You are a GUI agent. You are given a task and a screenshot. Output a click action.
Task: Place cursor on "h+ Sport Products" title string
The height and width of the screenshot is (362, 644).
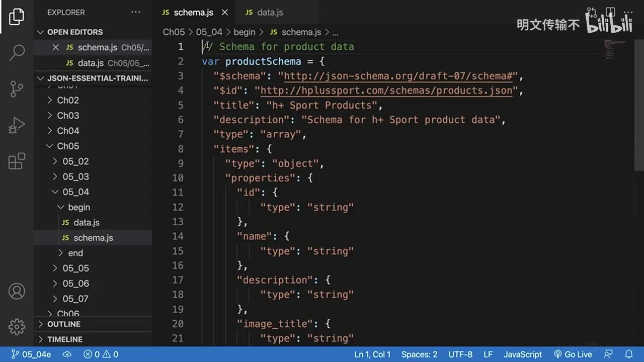click(322, 105)
